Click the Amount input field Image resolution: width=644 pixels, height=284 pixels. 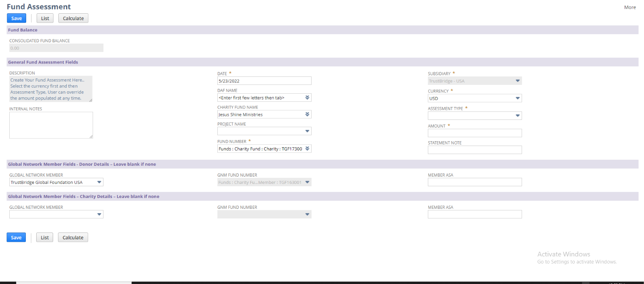click(x=475, y=133)
